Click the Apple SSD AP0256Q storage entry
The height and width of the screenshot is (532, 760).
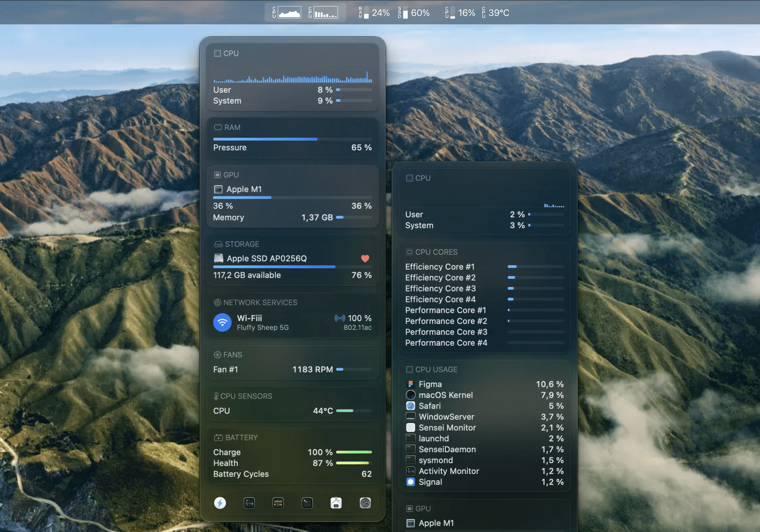[x=266, y=258]
